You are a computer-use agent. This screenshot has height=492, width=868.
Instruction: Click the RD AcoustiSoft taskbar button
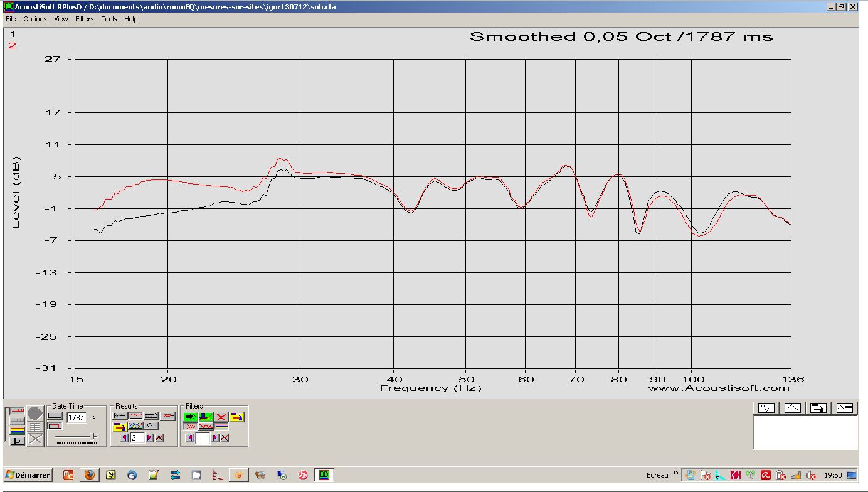pos(324,475)
